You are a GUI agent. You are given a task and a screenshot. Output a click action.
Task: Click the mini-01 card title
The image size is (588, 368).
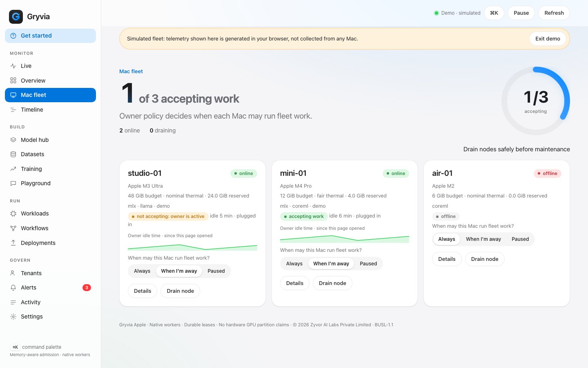[x=293, y=173]
